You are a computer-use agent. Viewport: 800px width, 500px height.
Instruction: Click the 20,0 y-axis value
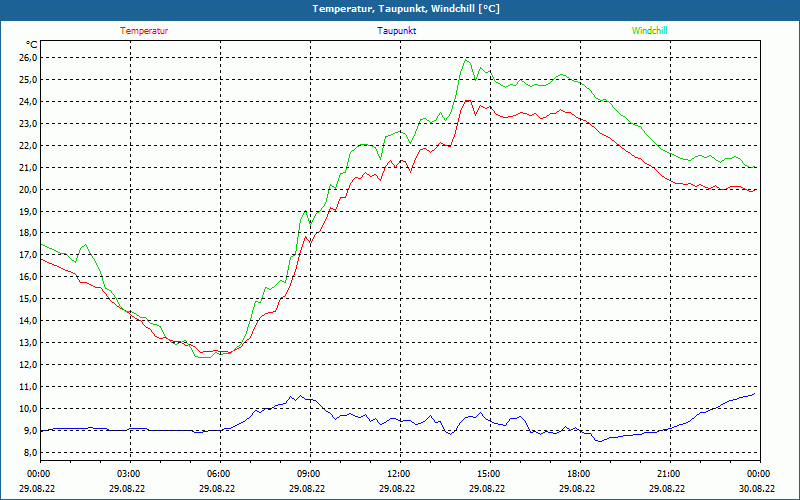[28, 189]
